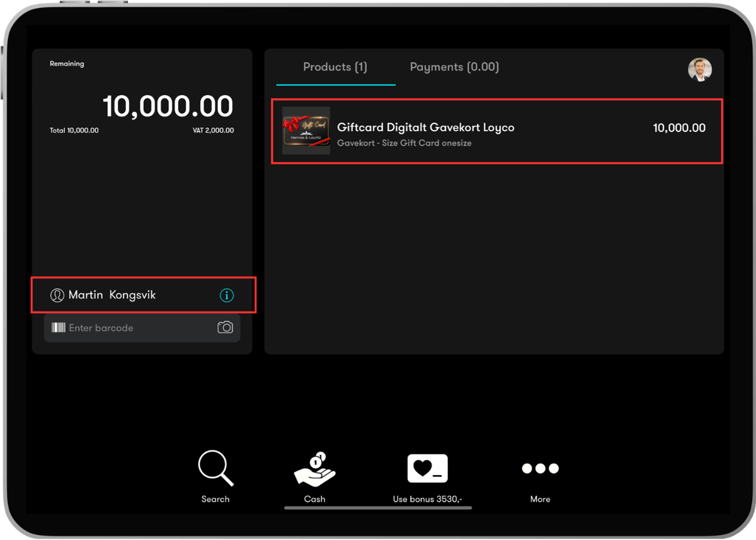Open the Search magnifier icon
Viewport: 756px width, 540px height.
[x=215, y=468]
